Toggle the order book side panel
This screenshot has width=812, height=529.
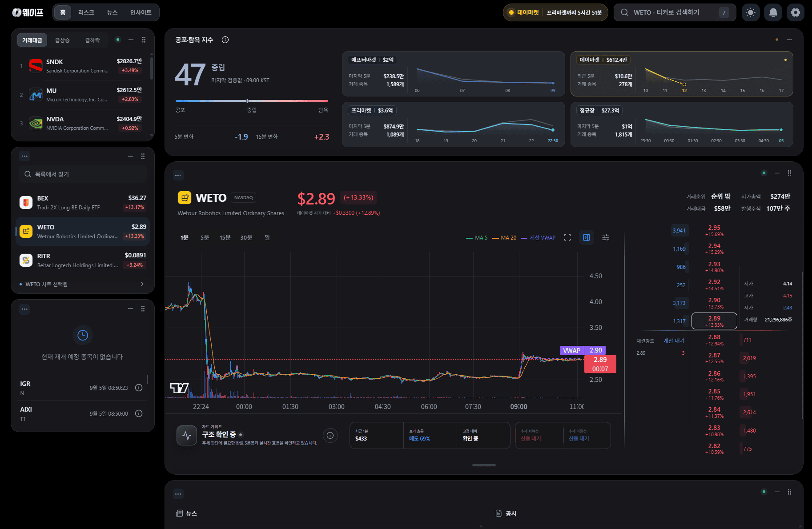pos(587,237)
